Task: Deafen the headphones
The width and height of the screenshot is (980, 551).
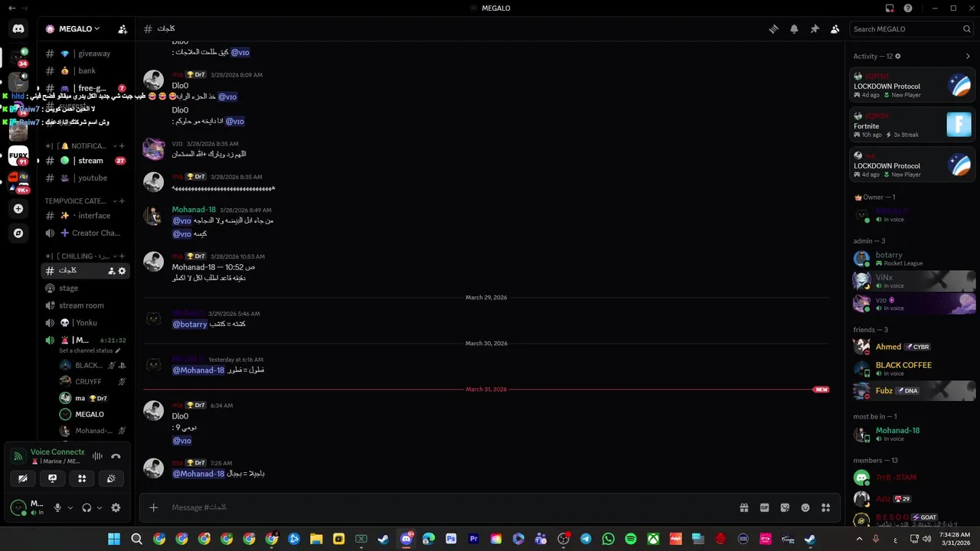Action: [x=87, y=507]
